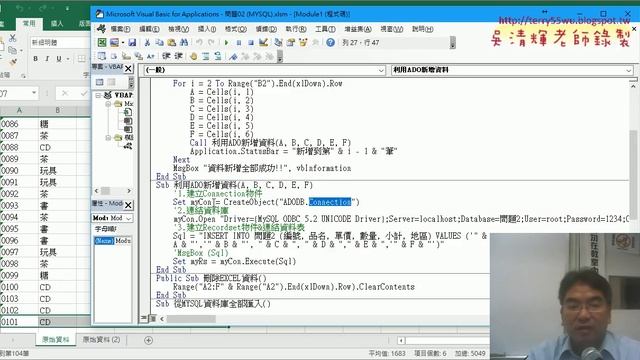Switch to the 原始資料 (2) sheet tab
Screen dimensions: 640x360
102,340
